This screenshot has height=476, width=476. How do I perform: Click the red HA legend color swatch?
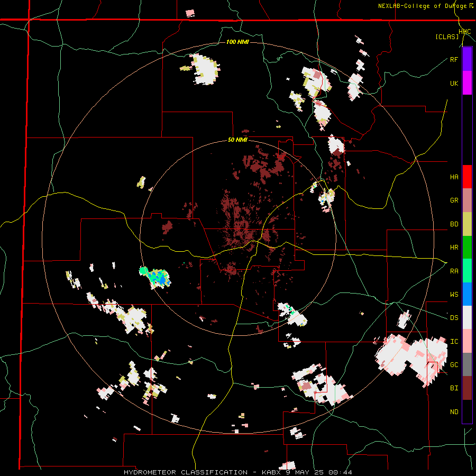(467, 177)
